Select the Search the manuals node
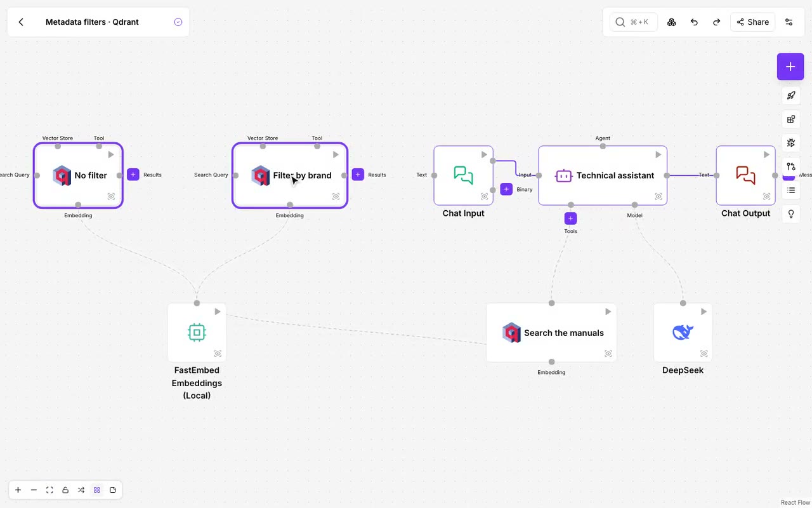The image size is (812, 508). (551, 333)
